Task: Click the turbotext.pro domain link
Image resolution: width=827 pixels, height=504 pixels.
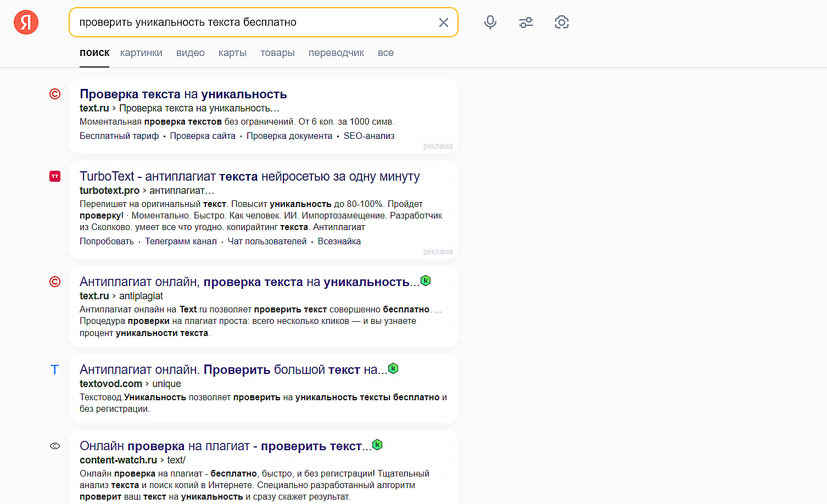Action: tap(110, 191)
